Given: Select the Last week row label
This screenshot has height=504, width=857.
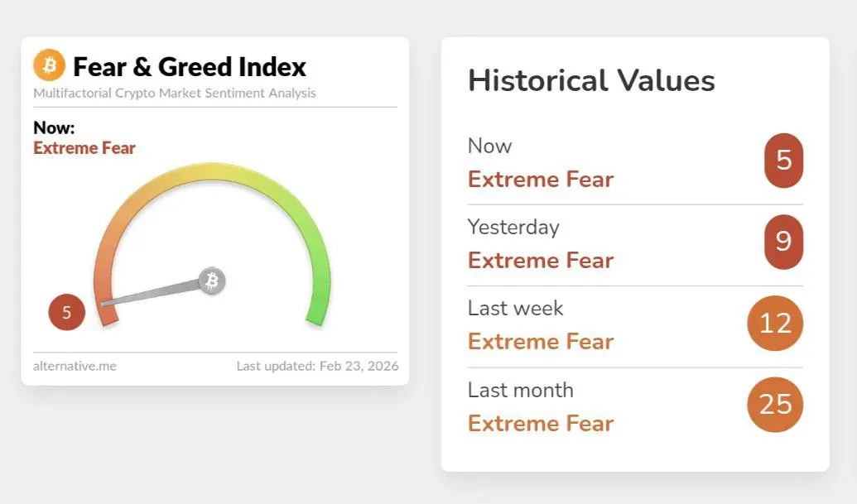Looking at the screenshot, I should [x=515, y=309].
